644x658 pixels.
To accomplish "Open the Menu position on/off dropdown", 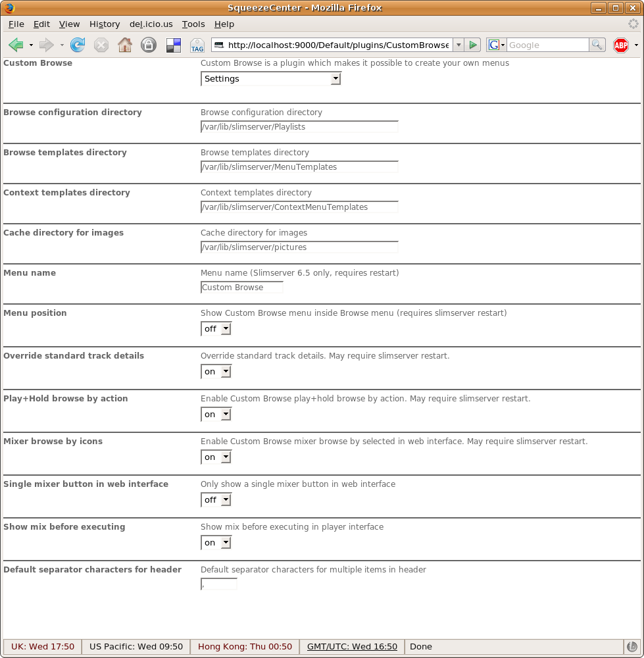I will coord(216,328).
